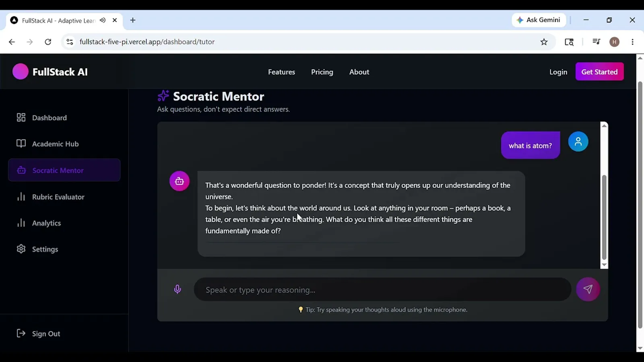The width and height of the screenshot is (644, 362).
Task: Click the Settings gear icon
Action: 21,249
